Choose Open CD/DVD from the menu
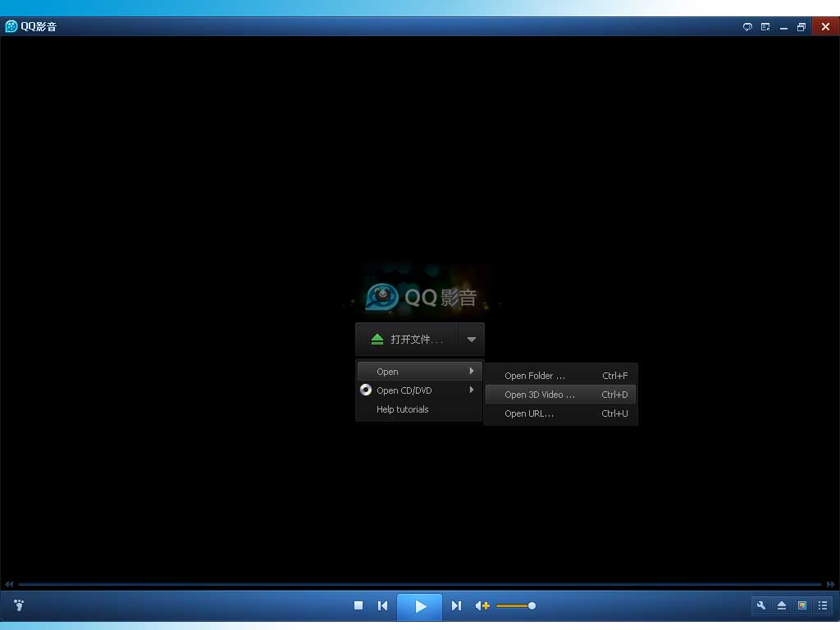The image size is (840, 630). coord(419,390)
